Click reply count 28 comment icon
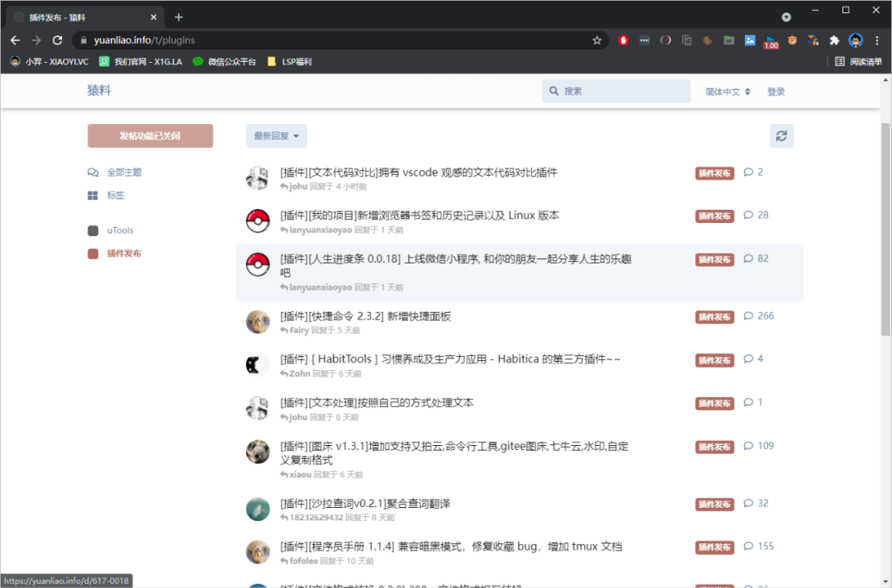The height and width of the screenshot is (588, 892). click(748, 215)
